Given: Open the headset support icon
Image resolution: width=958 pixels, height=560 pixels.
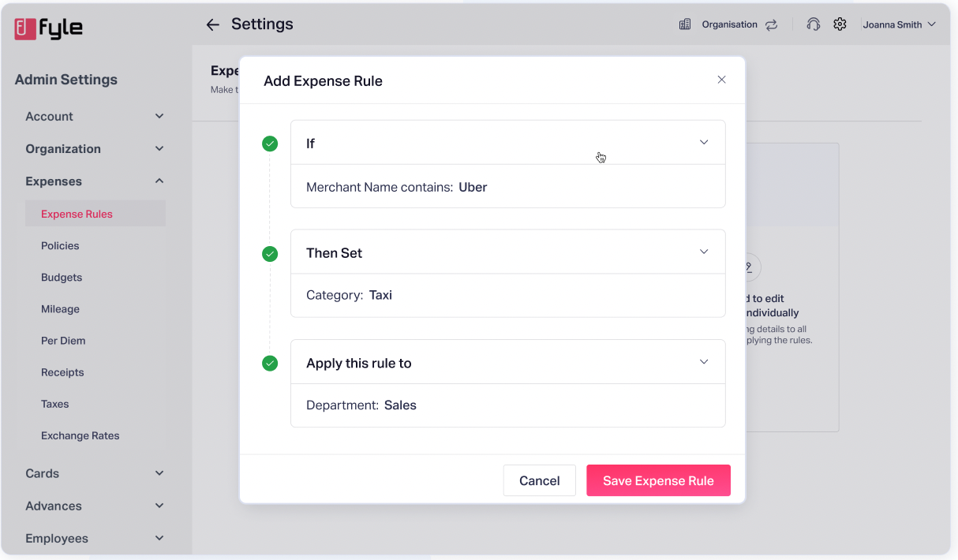Looking at the screenshot, I should 813,24.
